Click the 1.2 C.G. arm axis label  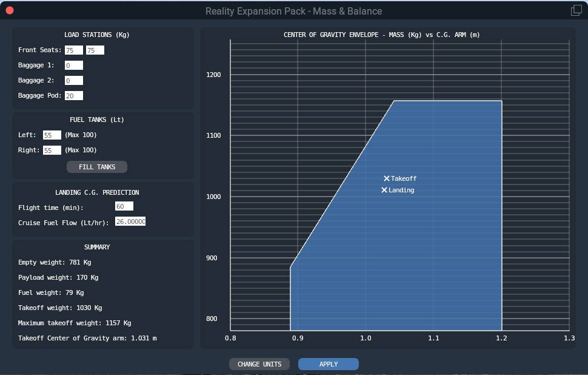[x=501, y=338]
